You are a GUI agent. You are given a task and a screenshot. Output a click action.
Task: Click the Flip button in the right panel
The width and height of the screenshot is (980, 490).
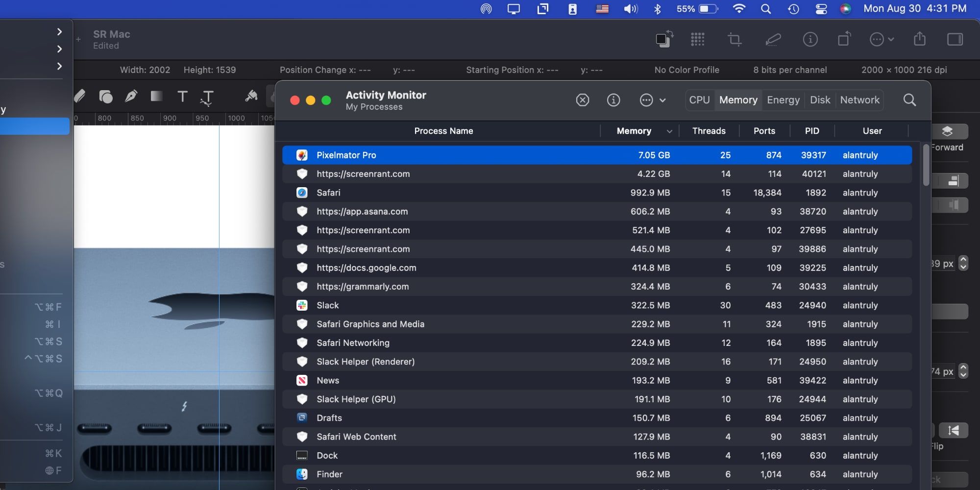pyautogui.click(x=955, y=431)
